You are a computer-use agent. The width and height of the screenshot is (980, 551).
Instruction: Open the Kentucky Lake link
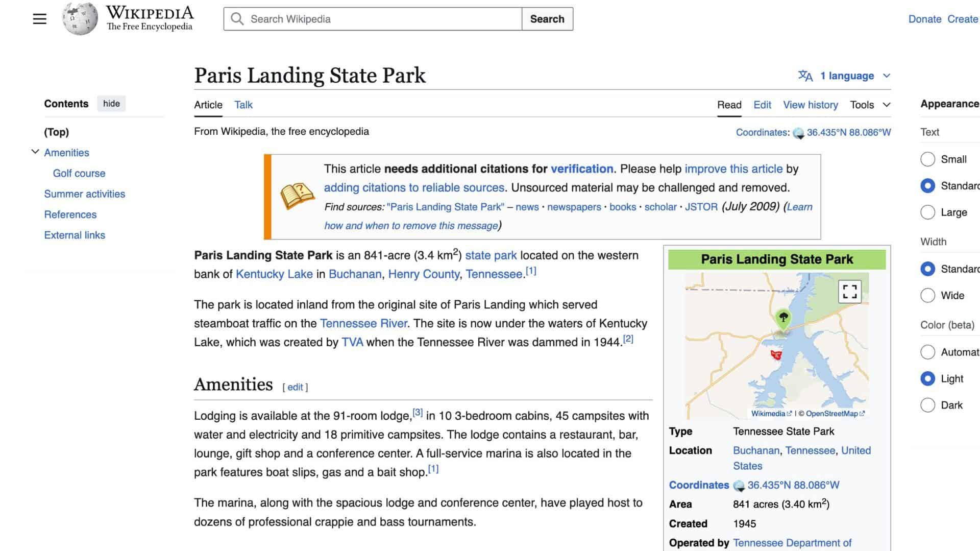274,274
